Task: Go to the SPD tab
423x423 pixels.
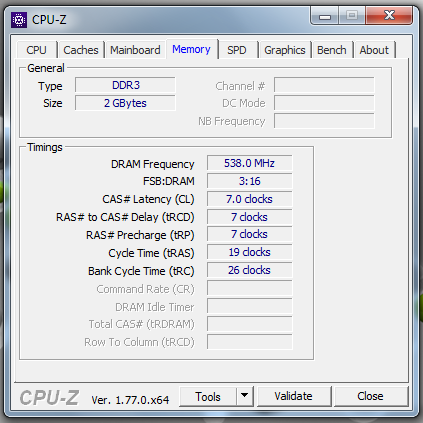Action: coord(237,50)
